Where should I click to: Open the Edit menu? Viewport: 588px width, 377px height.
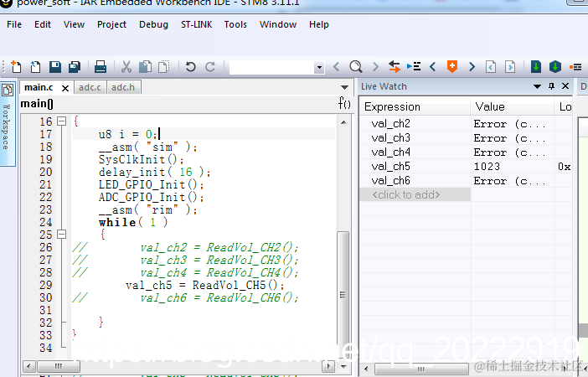pos(43,24)
